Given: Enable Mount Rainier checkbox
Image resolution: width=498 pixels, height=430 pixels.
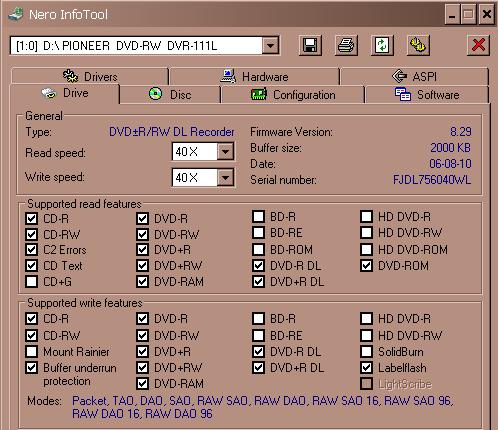Looking at the screenshot, I should (x=31, y=351).
